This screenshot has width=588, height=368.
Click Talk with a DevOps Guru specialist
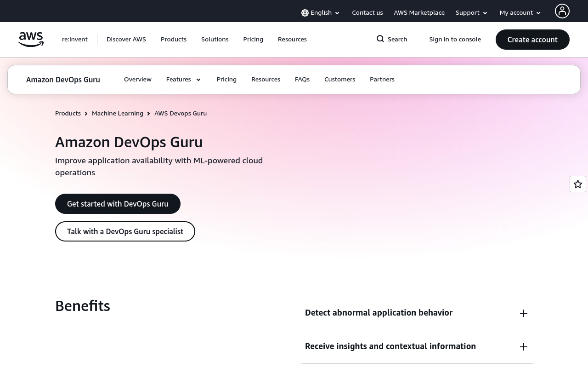[x=125, y=231]
